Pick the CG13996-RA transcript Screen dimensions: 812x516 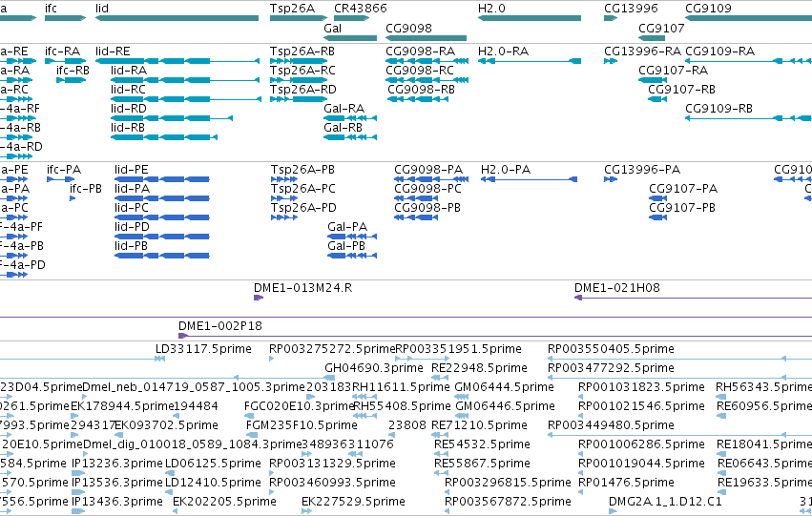[611, 61]
